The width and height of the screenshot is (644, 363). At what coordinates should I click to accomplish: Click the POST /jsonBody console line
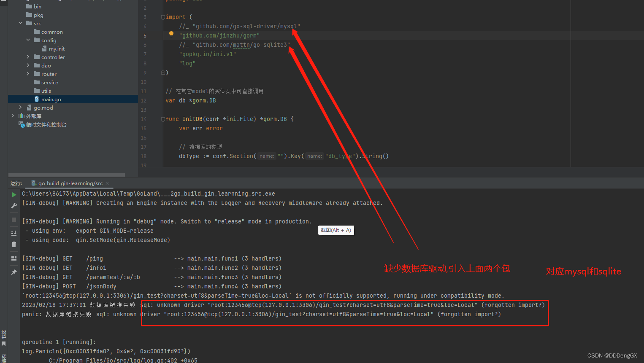(152, 286)
